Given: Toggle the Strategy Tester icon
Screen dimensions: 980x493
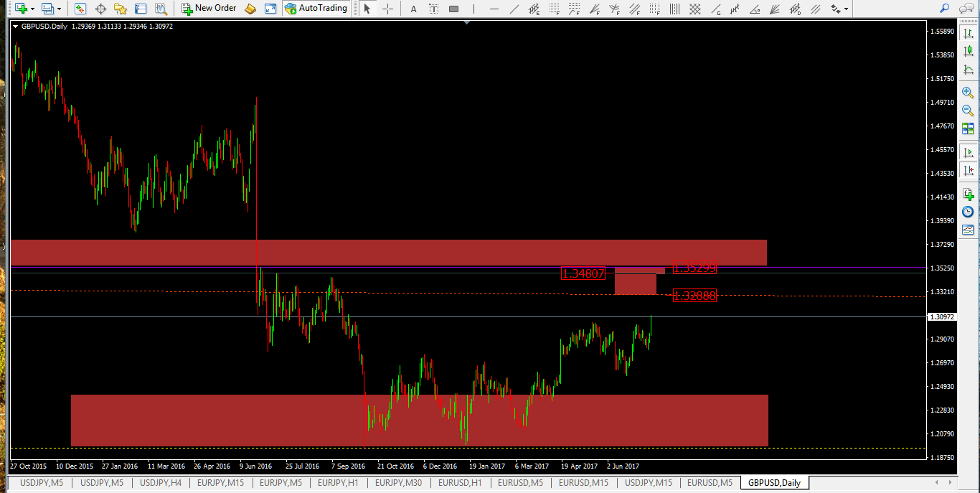Looking at the screenshot, I should click(161, 9).
